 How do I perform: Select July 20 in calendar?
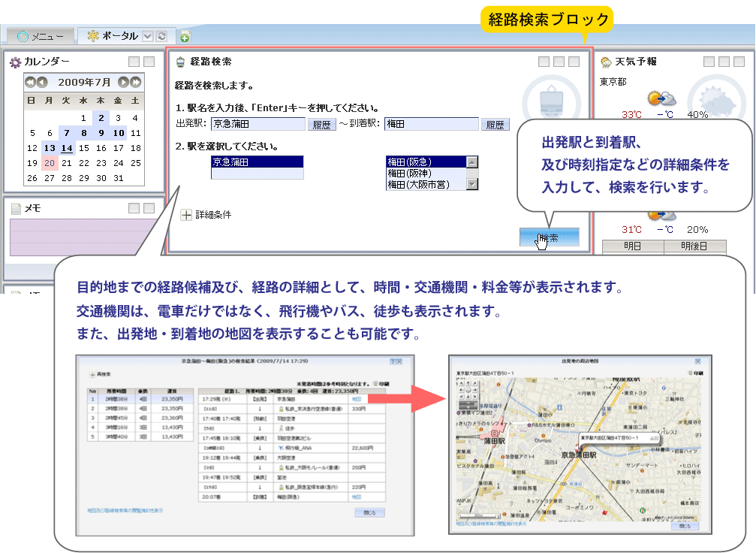tap(50, 163)
